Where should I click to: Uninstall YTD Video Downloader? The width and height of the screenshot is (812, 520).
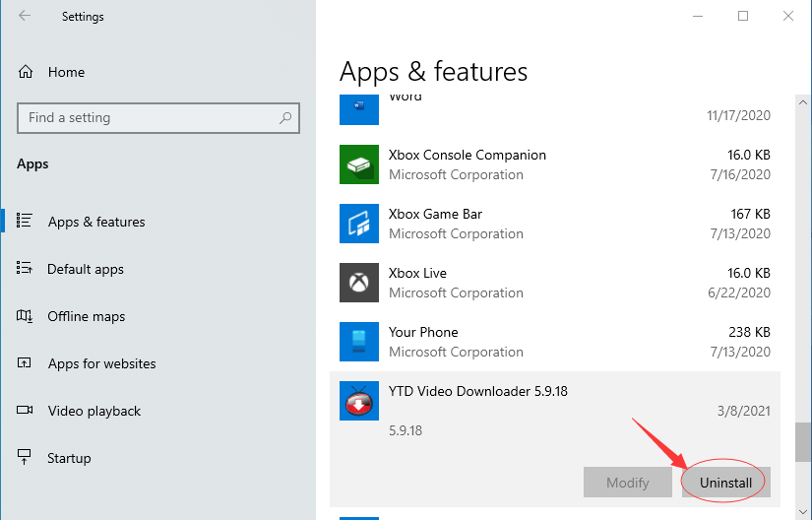(726, 483)
